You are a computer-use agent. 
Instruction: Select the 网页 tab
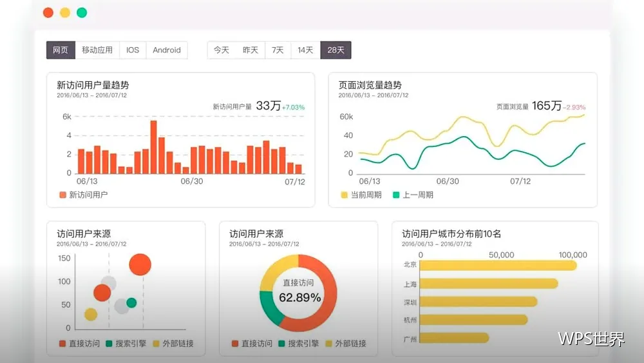[x=61, y=50]
